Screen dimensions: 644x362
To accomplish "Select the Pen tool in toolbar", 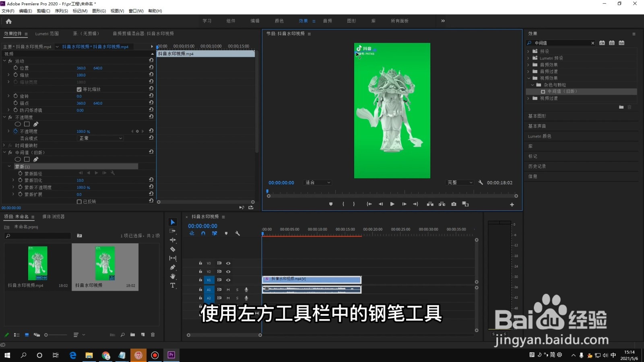I will (173, 267).
